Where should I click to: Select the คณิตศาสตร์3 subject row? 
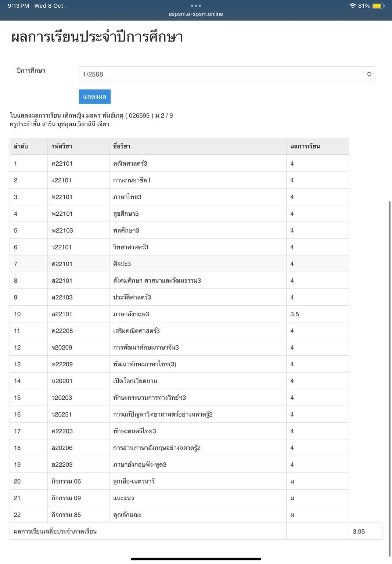[x=130, y=164]
